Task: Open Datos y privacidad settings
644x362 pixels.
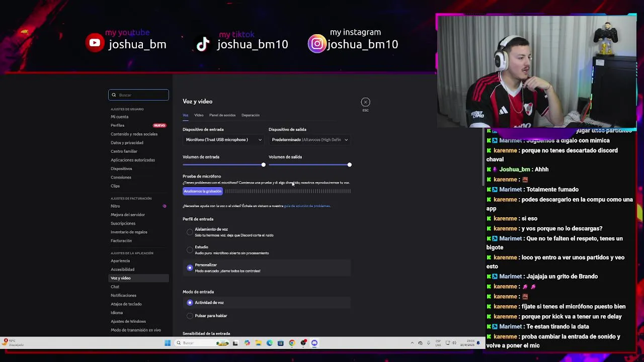Action: coord(127,143)
